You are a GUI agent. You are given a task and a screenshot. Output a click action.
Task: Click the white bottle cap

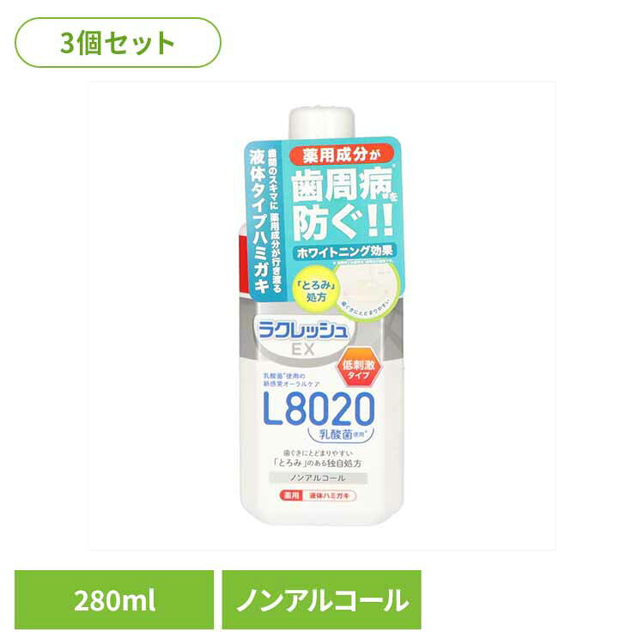(x=322, y=122)
